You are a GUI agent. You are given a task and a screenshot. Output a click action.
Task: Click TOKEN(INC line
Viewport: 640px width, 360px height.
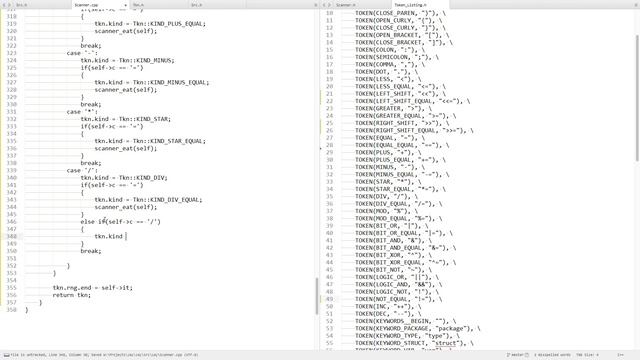tap(389, 307)
